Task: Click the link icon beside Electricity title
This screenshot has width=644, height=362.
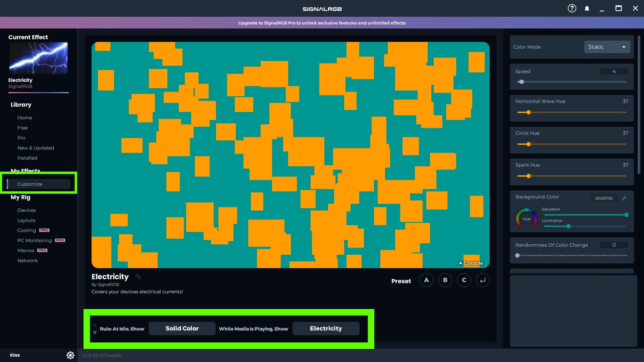Action: (x=138, y=277)
